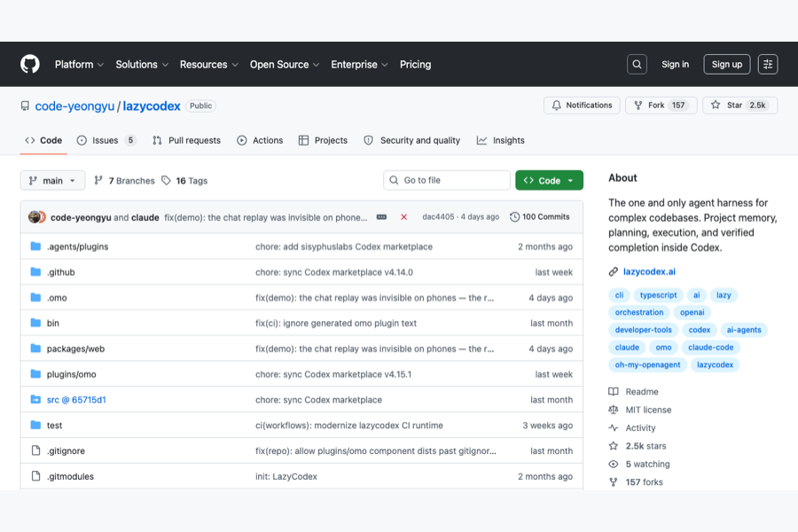Click the orchestration topic tag
798x532 pixels.
tap(639, 313)
